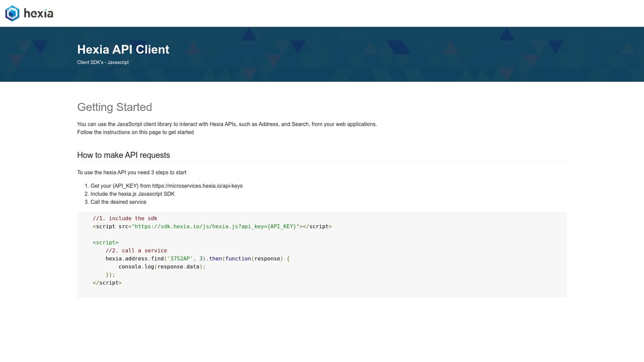644x362 pixels.
Task: Select the Client SDK's - Javascript subtitle
Action: (103, 62)
